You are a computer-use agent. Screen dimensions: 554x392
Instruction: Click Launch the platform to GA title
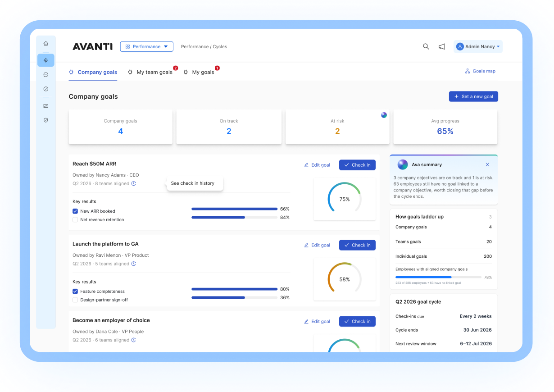click(x=105, y=244)
